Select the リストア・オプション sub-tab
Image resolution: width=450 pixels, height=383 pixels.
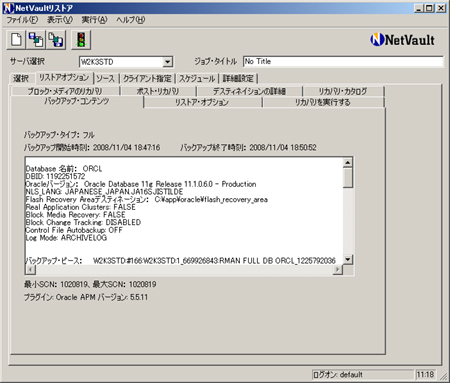(202, 102)
